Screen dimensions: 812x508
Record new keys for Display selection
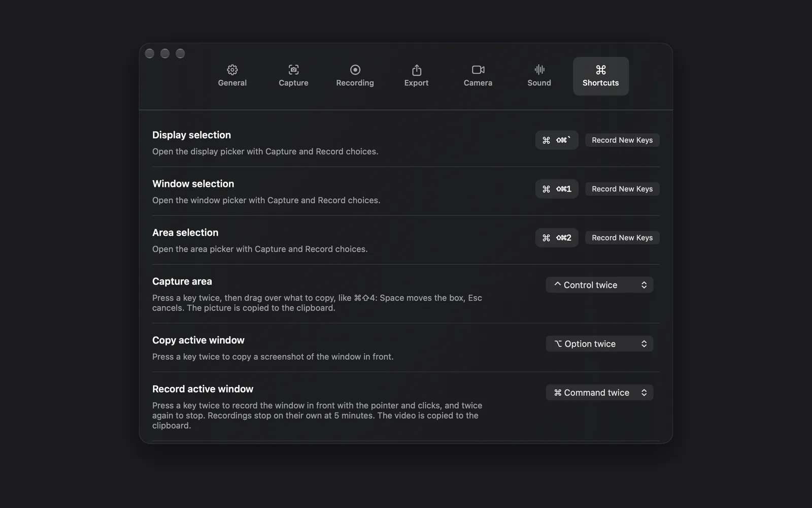pyautogui.click(x=622, y=140)
